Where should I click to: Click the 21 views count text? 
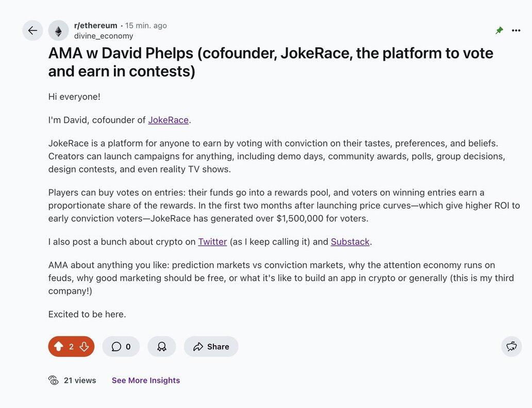(x=80, y=380)
